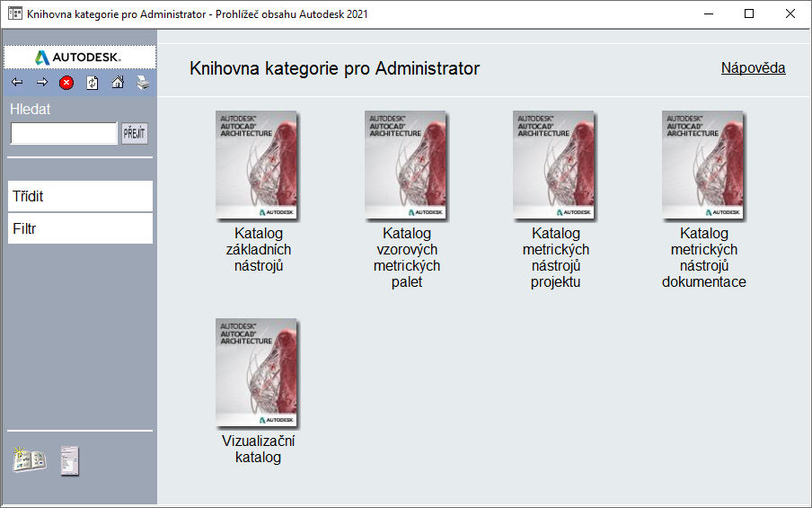This screenshot has height=508, width=812.
Task: Click the Autodesk logo banner
Action: tap(80, 57)
